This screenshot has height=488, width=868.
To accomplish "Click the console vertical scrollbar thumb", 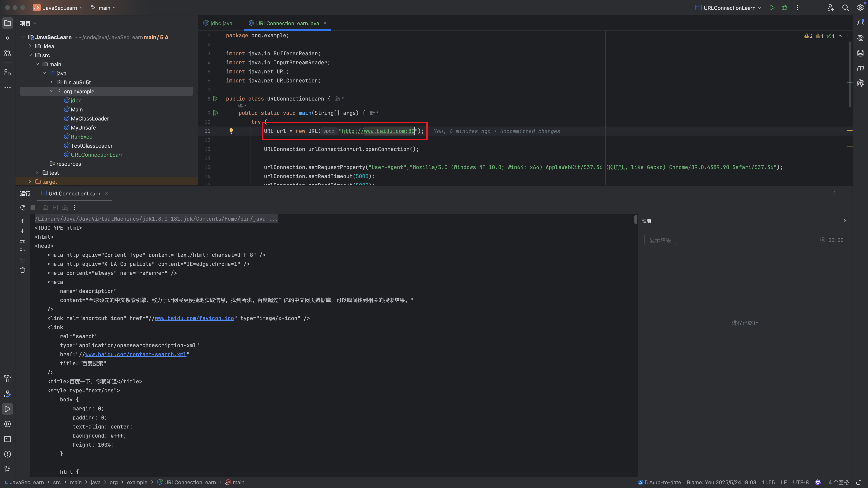I will (636, 220).
